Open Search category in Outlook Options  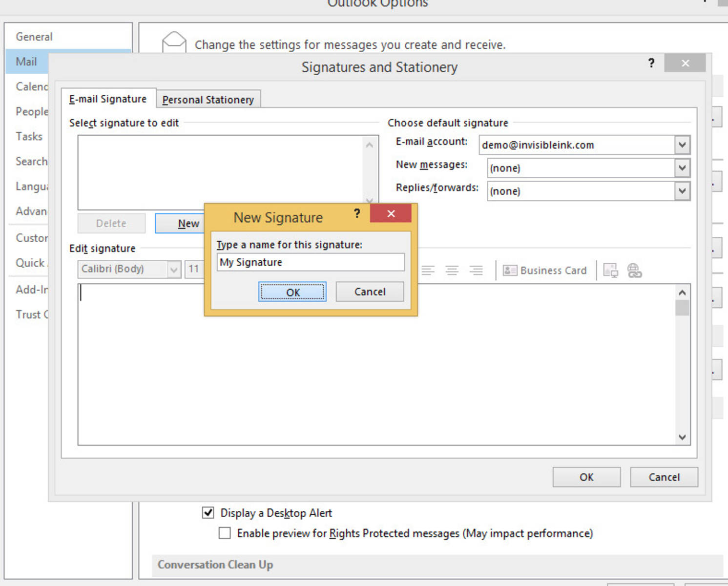31,161
